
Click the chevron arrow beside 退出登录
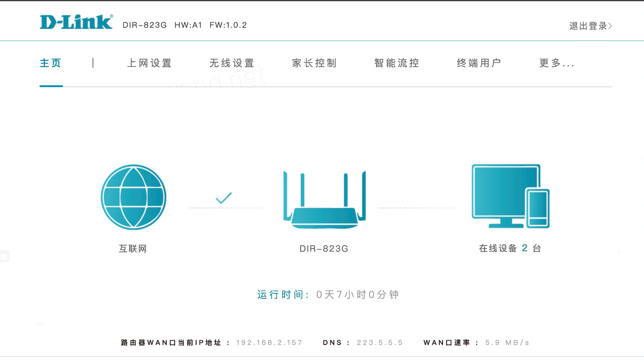click(610, 26)
